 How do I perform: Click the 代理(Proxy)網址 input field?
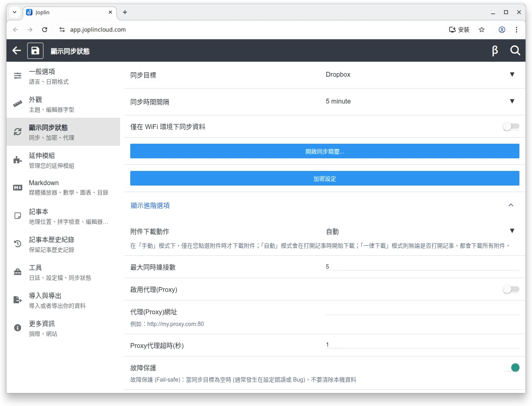point(422,311)
